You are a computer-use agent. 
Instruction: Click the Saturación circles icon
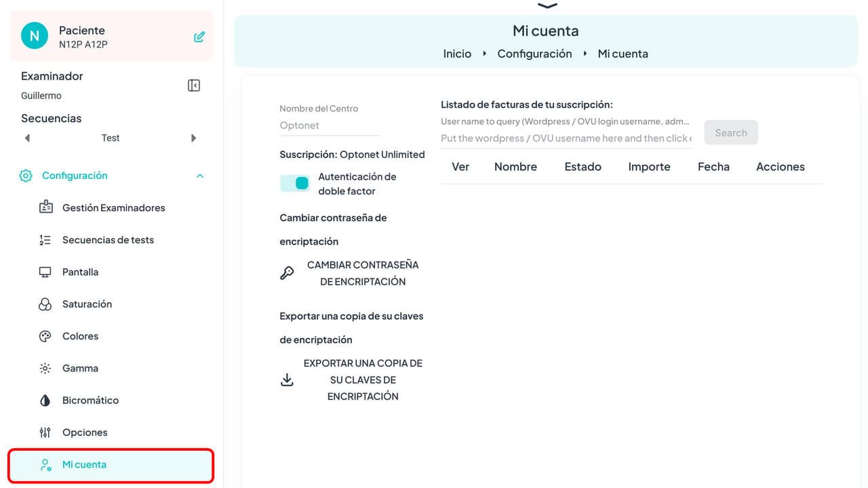[x=45, y=304]
